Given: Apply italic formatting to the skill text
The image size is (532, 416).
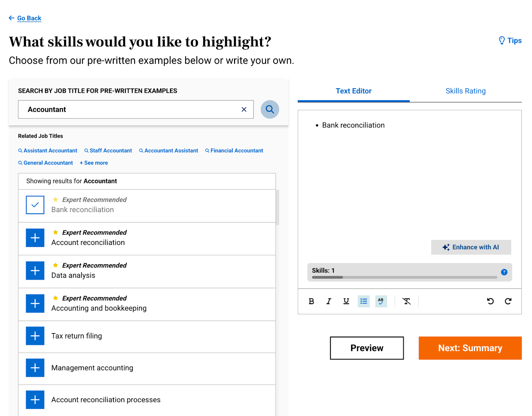Looking at the screenshot, I should coord(329,301).
